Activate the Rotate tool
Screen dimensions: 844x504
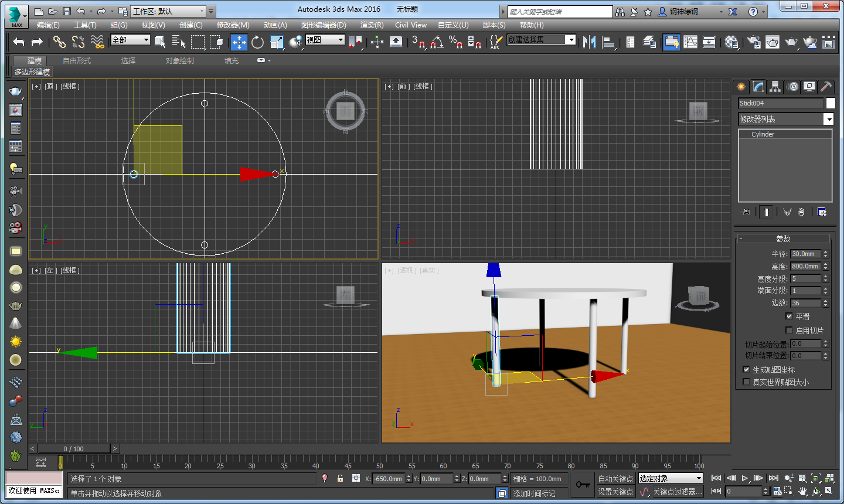[257, 42]
